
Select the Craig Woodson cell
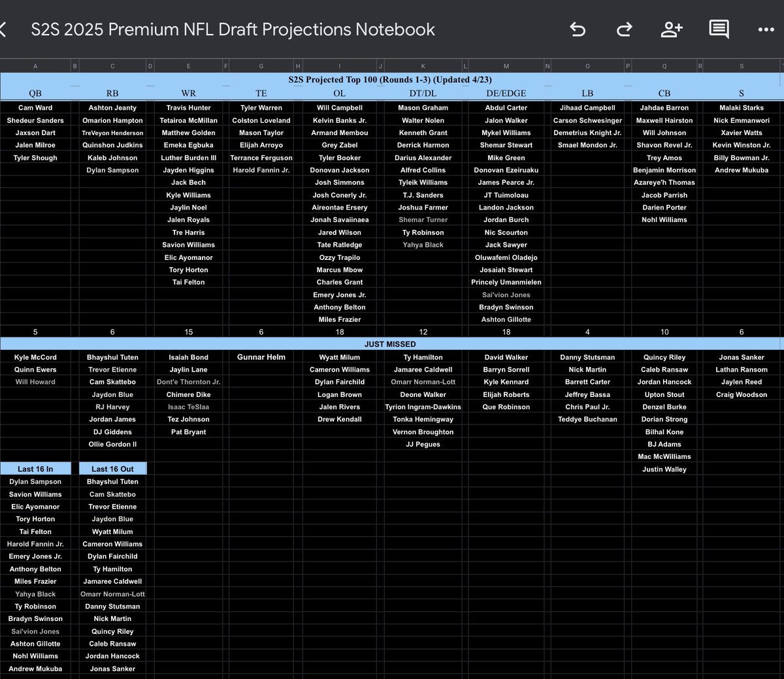[742, 394]
